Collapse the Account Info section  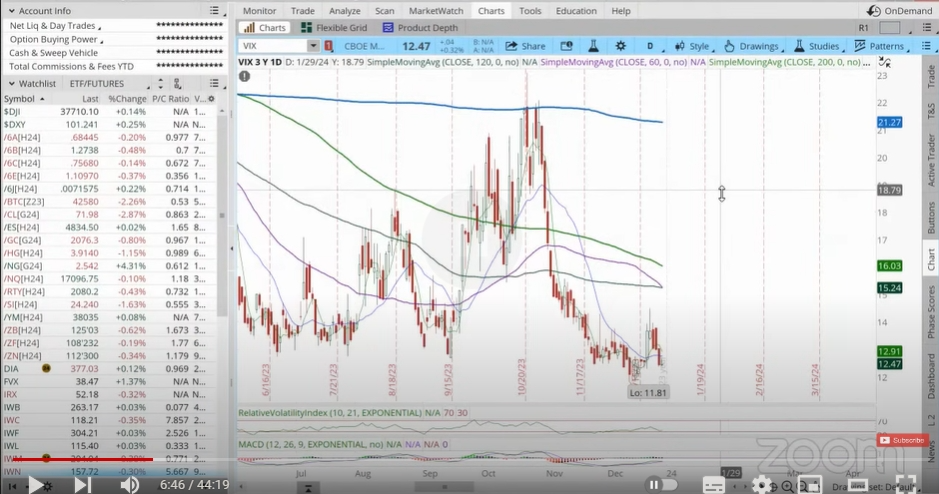(x=12, y=11)
